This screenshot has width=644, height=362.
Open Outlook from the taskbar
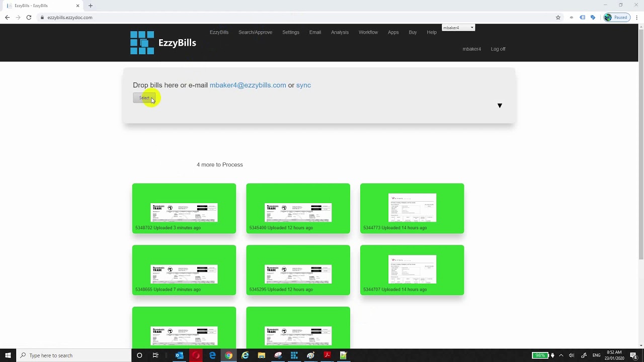pos(180,355)
